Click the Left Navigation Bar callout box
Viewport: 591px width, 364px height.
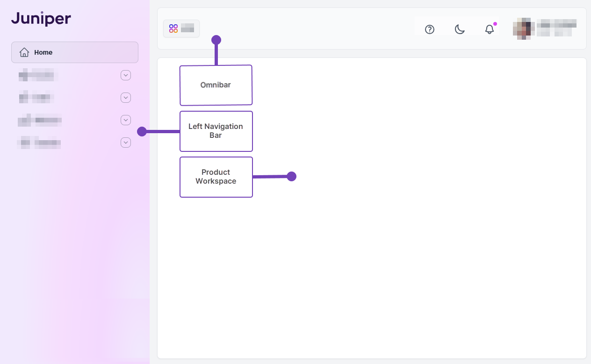click(x=216, y=131)
